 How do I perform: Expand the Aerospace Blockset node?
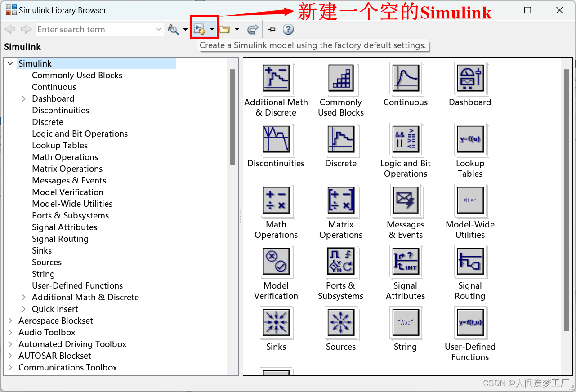click(x=10, y=321)
